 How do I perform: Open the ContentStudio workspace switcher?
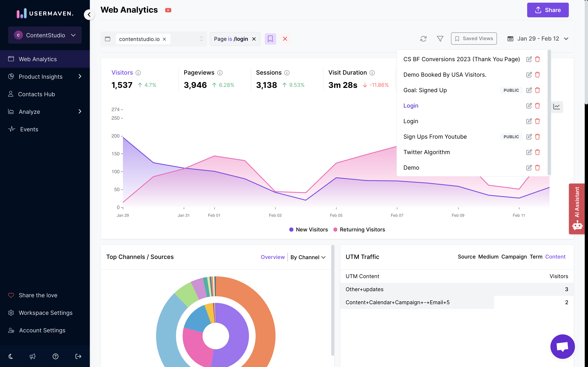45,35
